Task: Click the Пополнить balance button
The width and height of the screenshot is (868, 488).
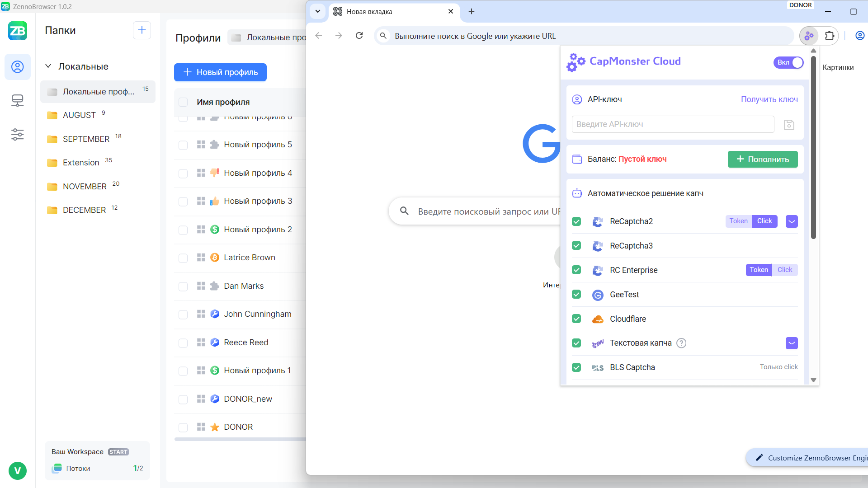Action: click(762, 160)
